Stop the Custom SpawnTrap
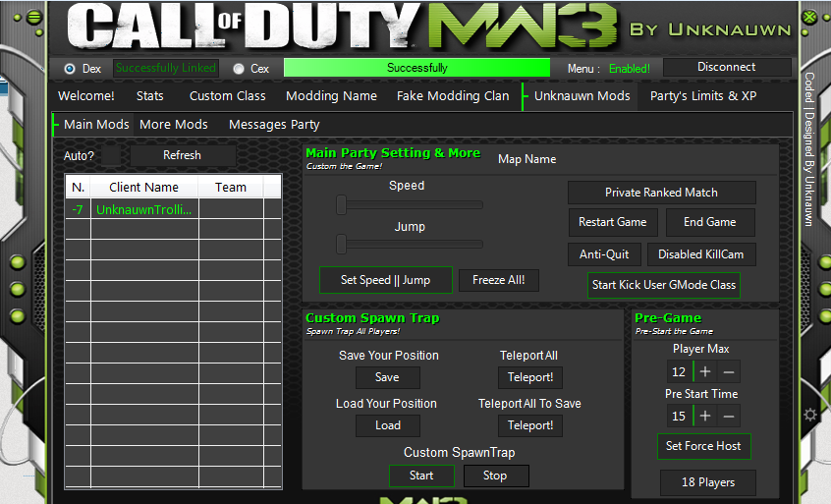This screenshot has height=504, width=831. coord(495,476)
